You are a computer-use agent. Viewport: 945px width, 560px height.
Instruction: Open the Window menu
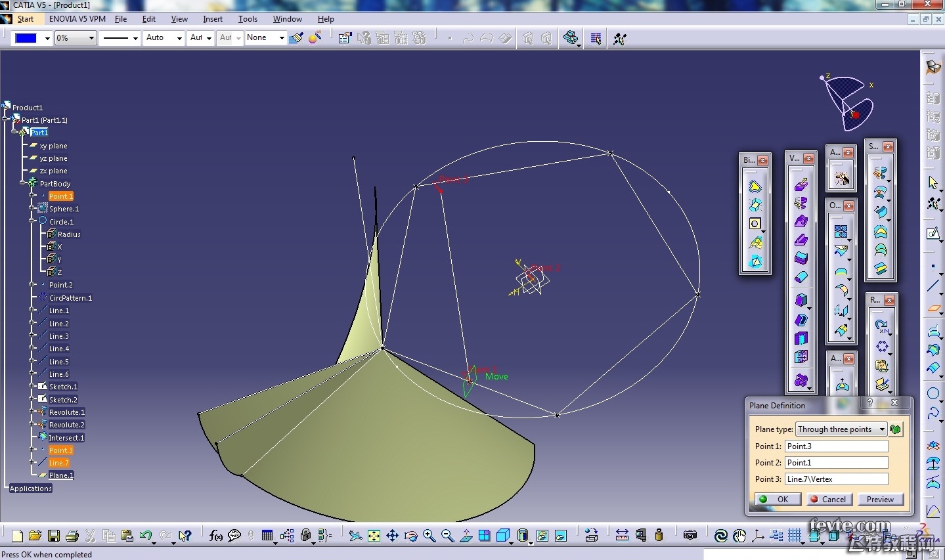[x=288, y=19]
